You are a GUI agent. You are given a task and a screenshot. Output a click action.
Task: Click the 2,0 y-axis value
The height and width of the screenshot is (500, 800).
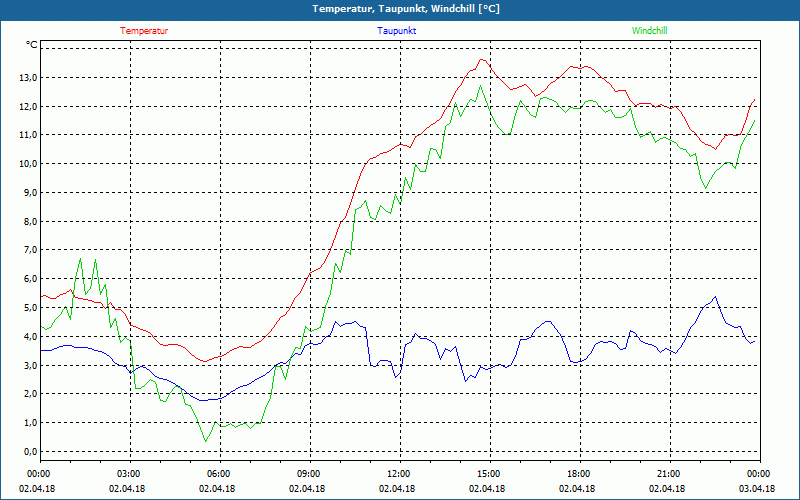click(30, 394)
